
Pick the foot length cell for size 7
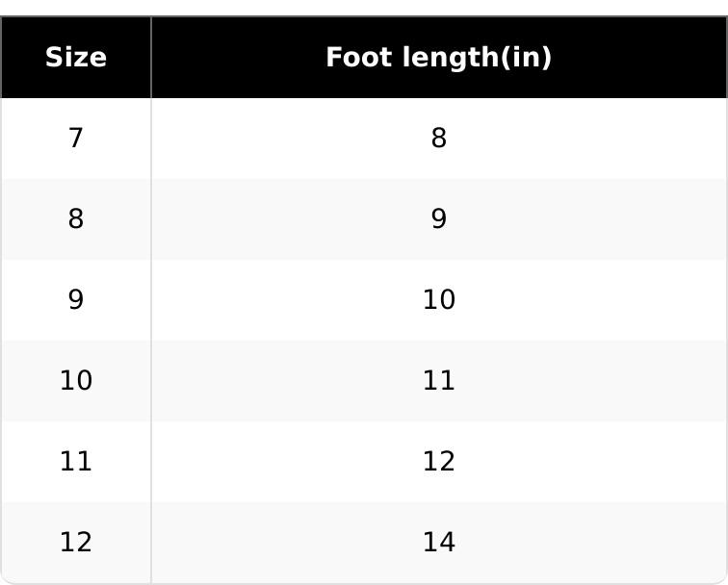(438, 139)
